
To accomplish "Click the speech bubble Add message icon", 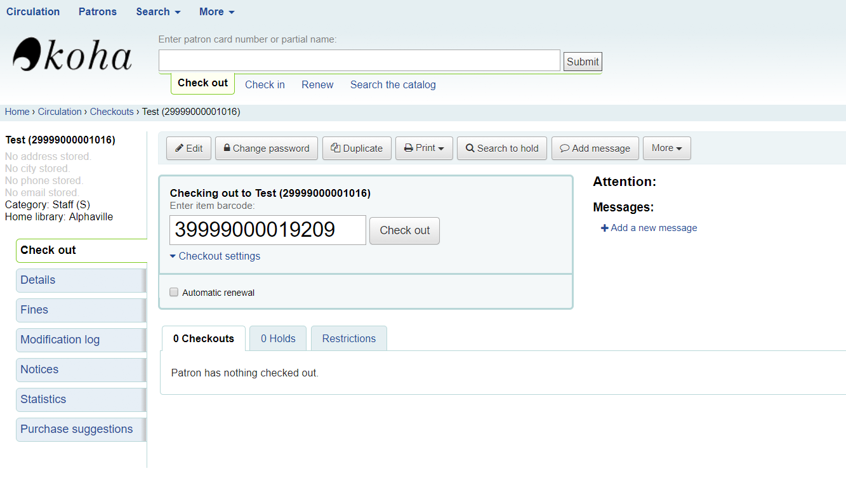I will tap(564, 149).
